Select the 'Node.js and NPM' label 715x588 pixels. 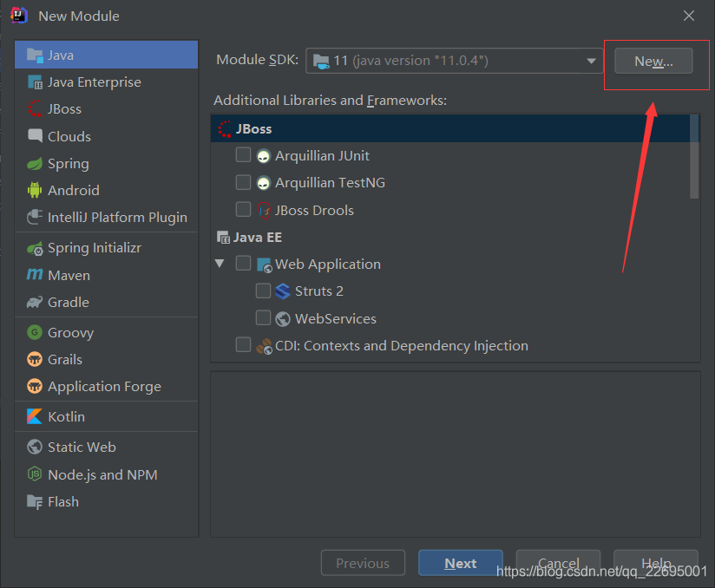click(102, 475)
